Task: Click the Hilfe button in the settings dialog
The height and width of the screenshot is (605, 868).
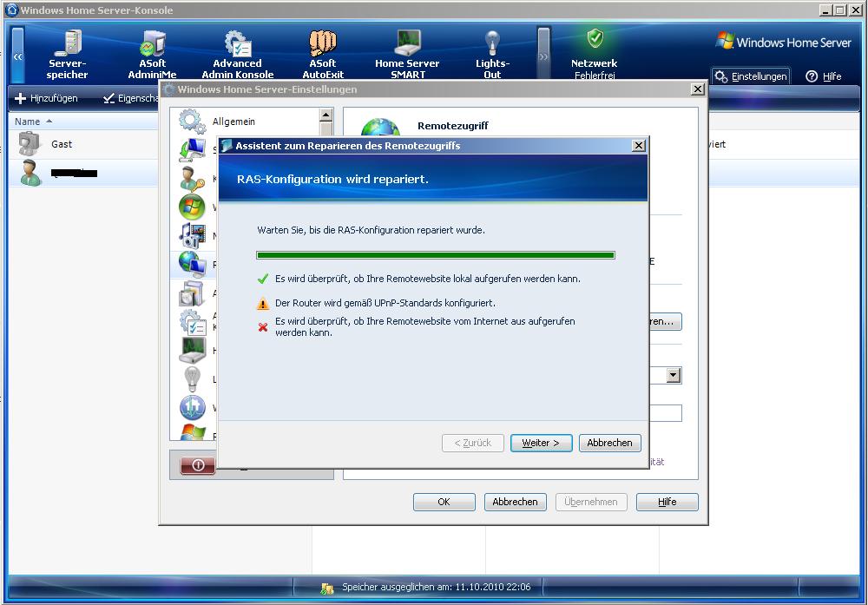Action: (x=667, y=502)
